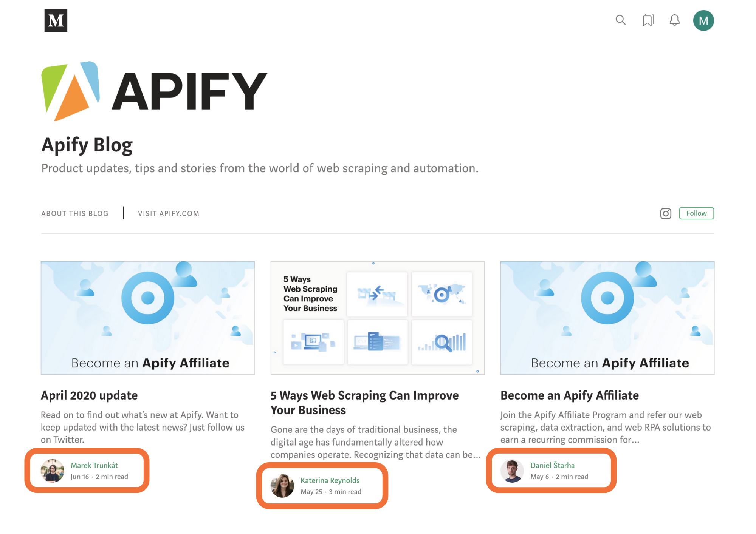
Task: Open notifications bell
Action: [675, 21]
